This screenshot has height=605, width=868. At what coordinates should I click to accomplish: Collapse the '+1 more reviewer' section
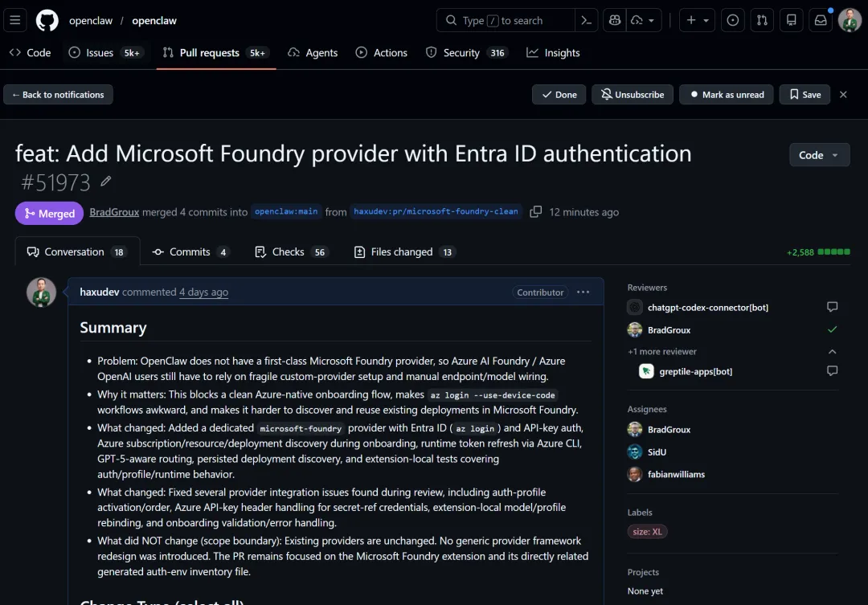coord(832,351)
